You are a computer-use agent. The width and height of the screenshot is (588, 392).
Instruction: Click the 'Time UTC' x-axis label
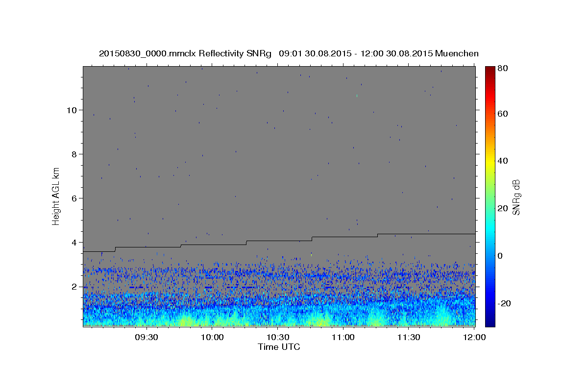pyautogui.click(x=279, y=347)
